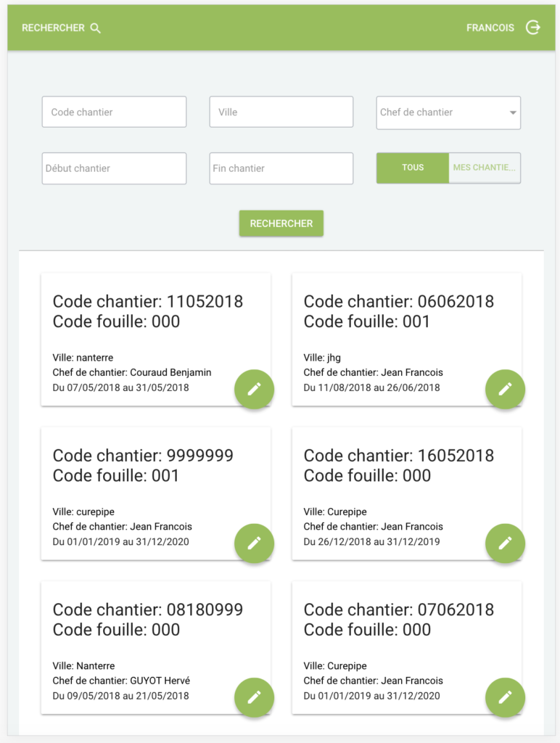Edit chantier 9999999 with pencil icon
The image size is (560, 743).
pyautogui.click(x=255, y=543)
